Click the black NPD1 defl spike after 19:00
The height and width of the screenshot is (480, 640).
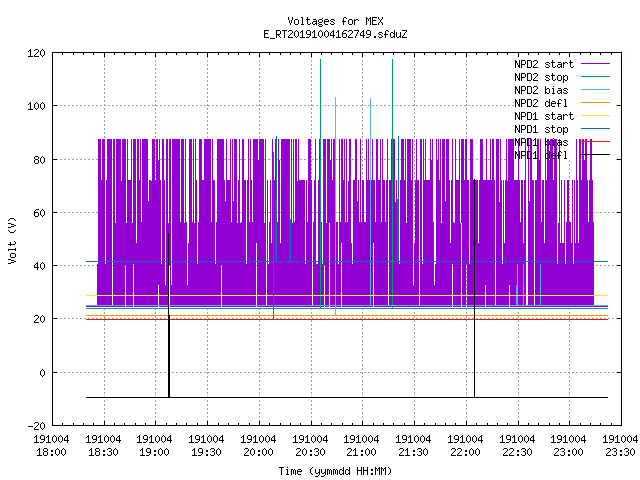click(169, 315)
